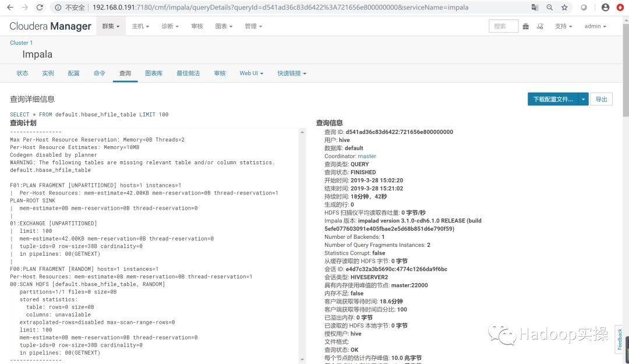Open the browser profile avatar icon

(x=605, y=7)
